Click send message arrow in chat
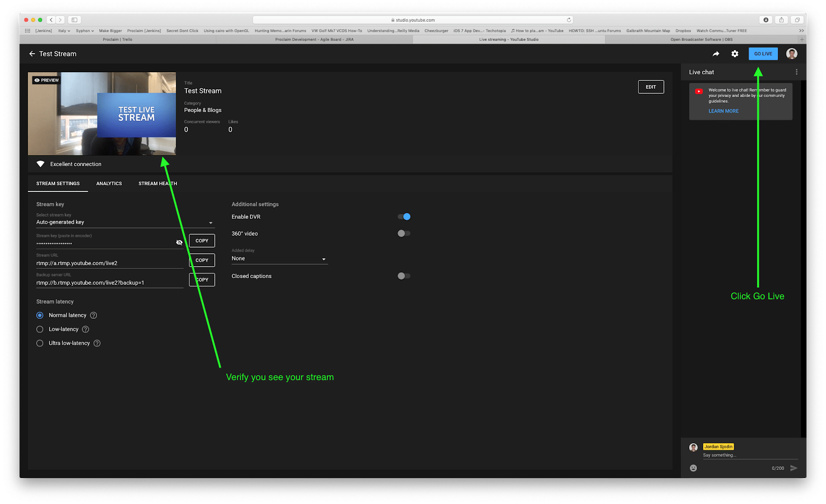 tap(793, 468)
